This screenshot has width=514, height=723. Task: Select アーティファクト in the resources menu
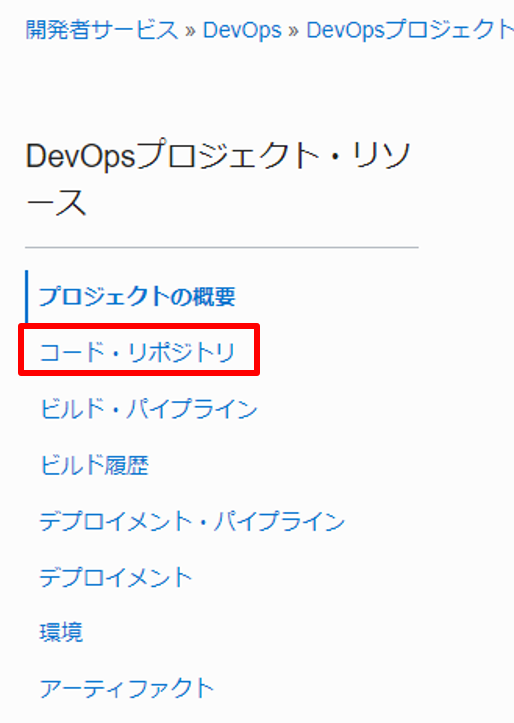127,688
